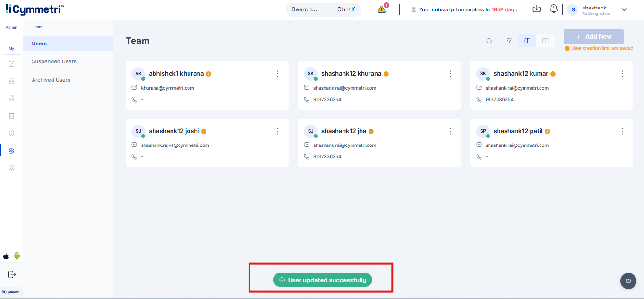The image size is (644, 299).
Task: Open first sidebar icon below My
Action: click(x=11, y=64)
